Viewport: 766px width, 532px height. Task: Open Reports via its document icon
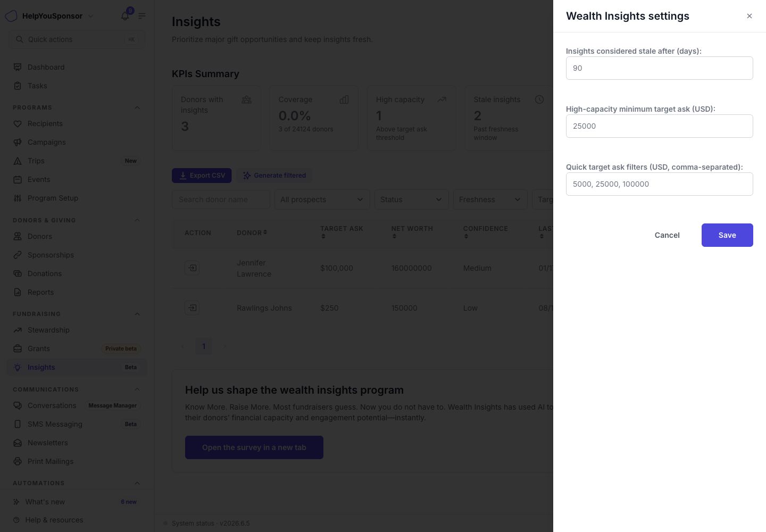(x=18, y=292)
